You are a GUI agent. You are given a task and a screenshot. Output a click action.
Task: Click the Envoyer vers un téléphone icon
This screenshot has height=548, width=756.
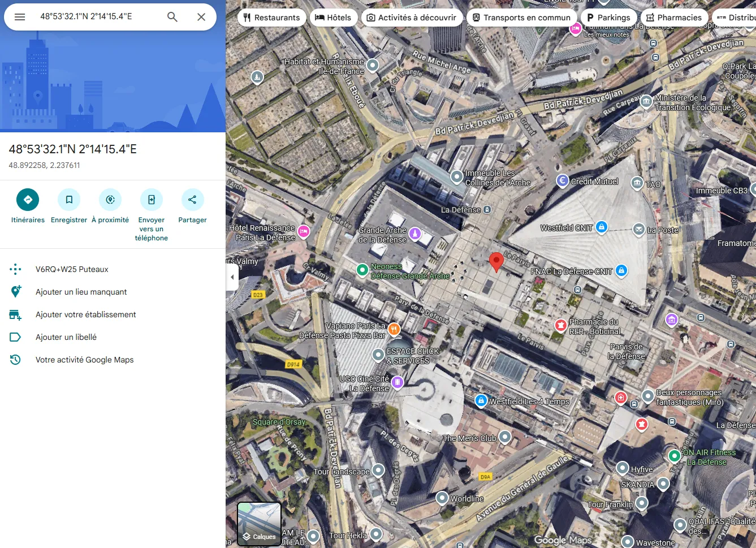click(151, 199)
